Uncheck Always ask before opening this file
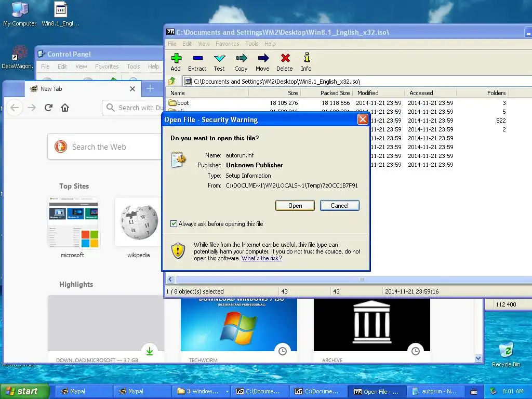The height and width of the screenshot is (399, 532). (174, 223)
